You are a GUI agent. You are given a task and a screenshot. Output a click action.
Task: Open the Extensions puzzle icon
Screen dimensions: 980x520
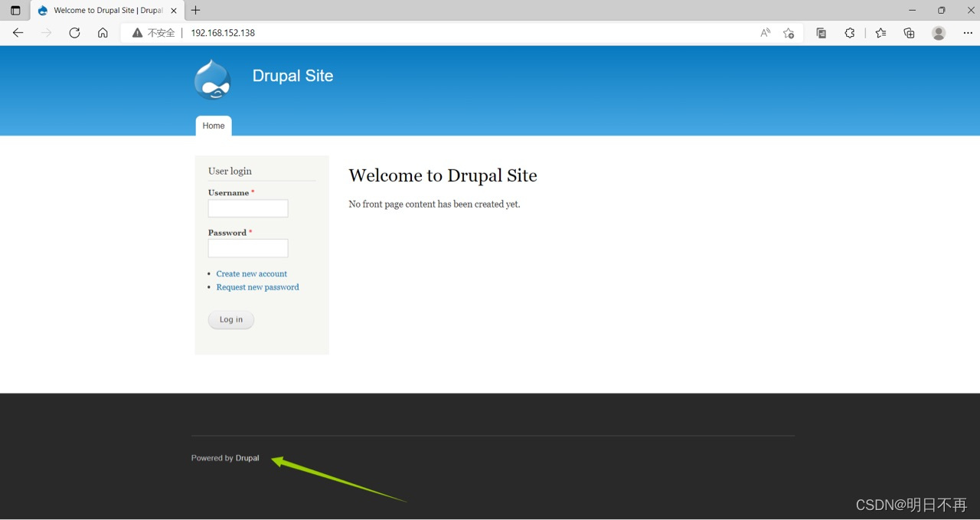click(850, 33)
